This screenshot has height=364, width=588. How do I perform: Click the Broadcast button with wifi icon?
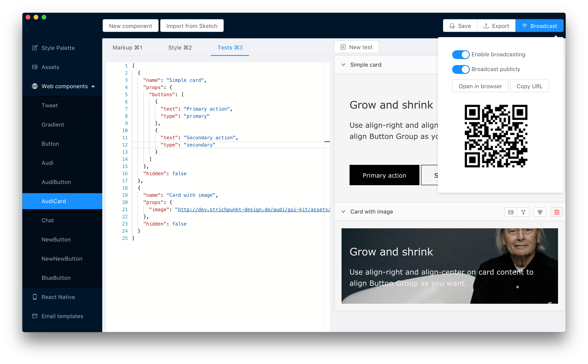[x=539, y=26]
